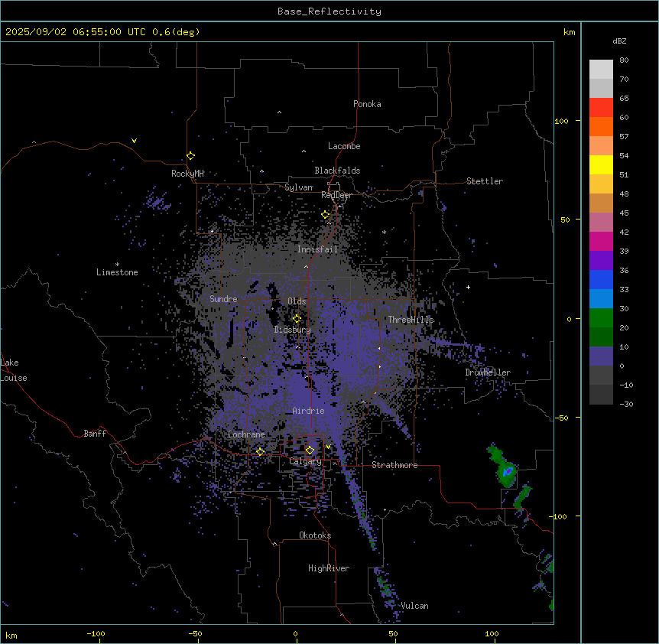Click the Didsbury label
This screenshot has width=659, height=644.
coord(293,330)
